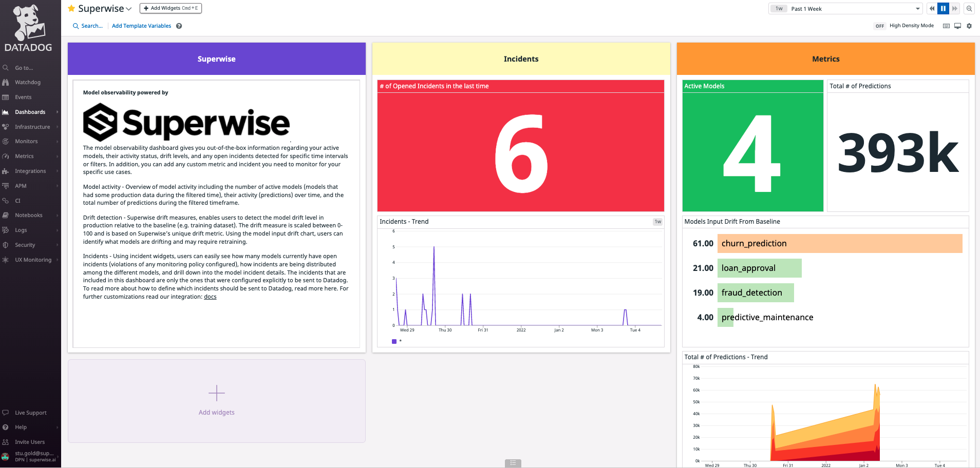980x468 pixels.
Task: Click Add Template Variables link
Action: tap(141, 26)
